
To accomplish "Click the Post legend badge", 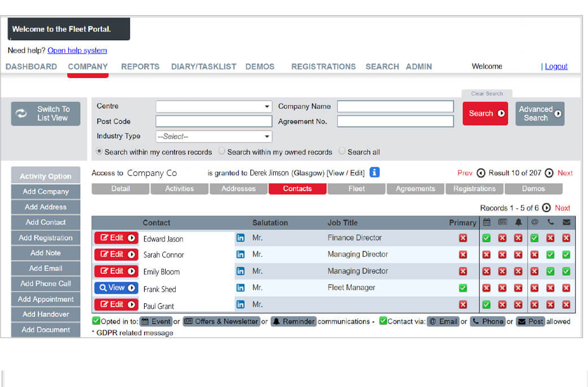I will pos(530,322).
